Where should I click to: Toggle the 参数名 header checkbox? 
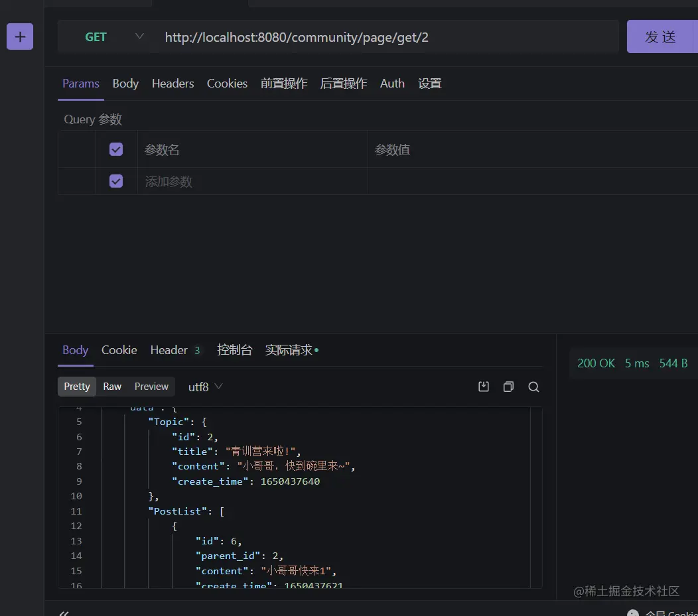point(116,149)
